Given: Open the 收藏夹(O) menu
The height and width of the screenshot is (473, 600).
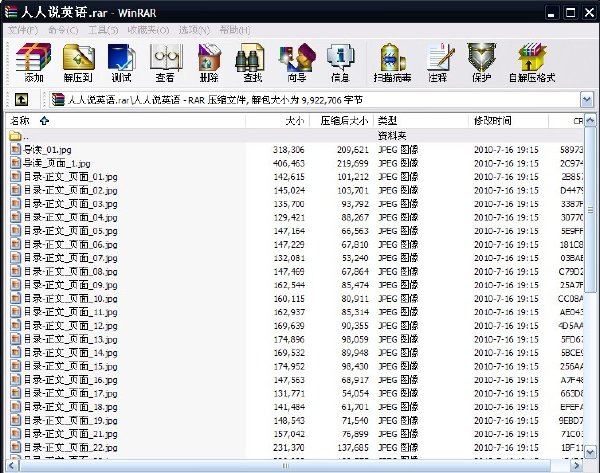Looking at the screenshot, I should click(148, 30).
